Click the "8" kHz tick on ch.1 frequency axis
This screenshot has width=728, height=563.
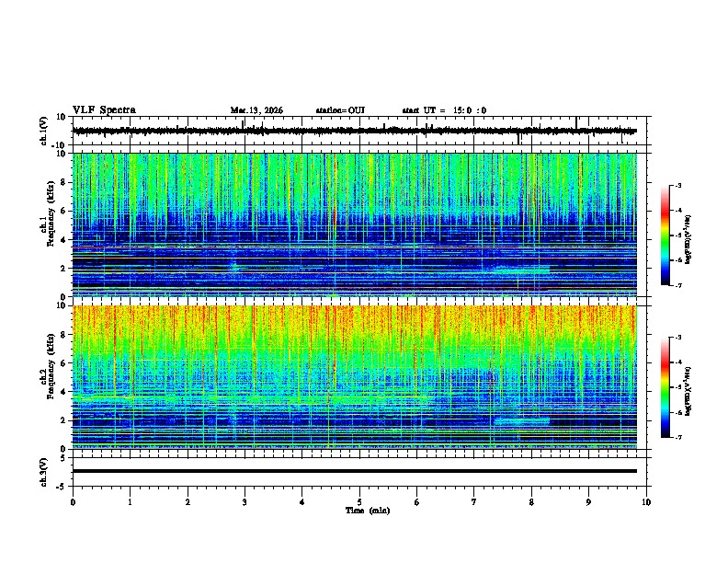(63, 182)
